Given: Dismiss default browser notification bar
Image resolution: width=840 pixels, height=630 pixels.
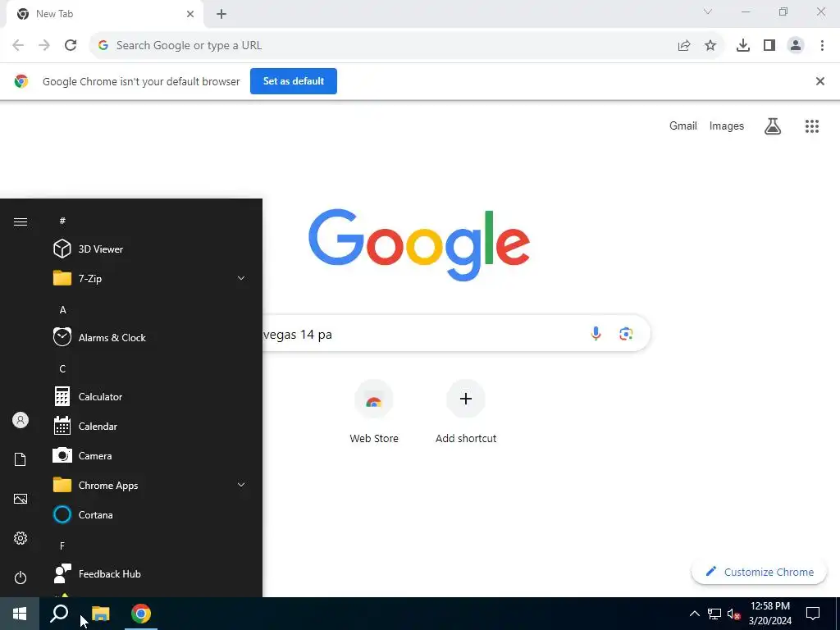Looking at the screenshot, I should pyautogui.click(x=819, y=81).
